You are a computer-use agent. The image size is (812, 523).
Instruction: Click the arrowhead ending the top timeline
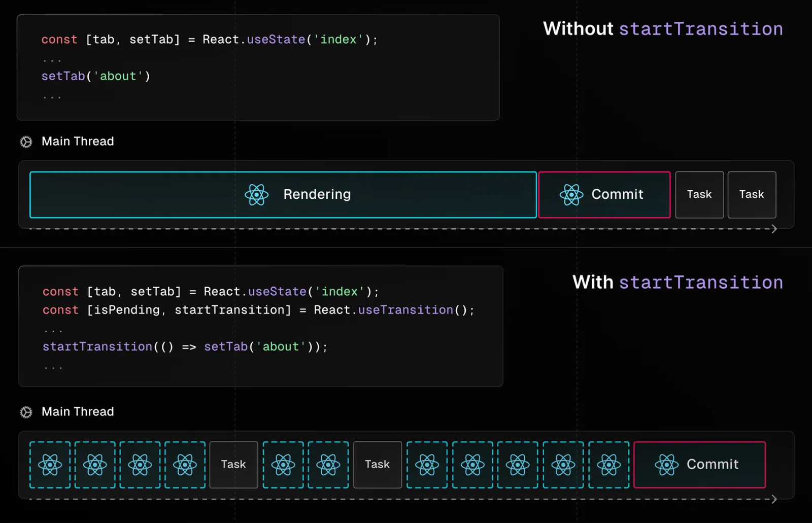[774, 229]
